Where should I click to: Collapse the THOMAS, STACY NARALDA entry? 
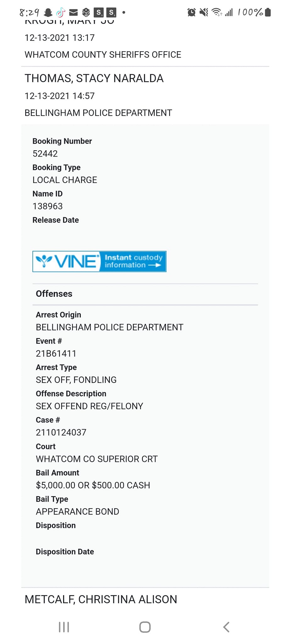tap(145, 95)
